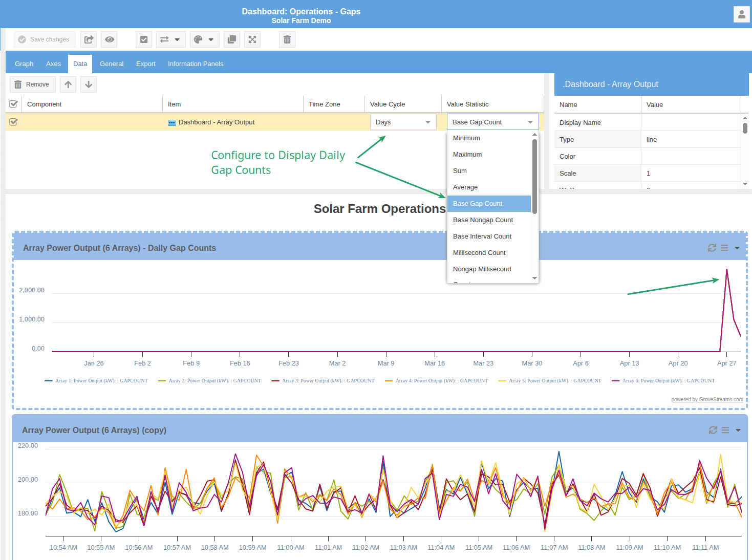752x560 pixels.
Task: Click the Save changes button
Action: pos(45,39)
